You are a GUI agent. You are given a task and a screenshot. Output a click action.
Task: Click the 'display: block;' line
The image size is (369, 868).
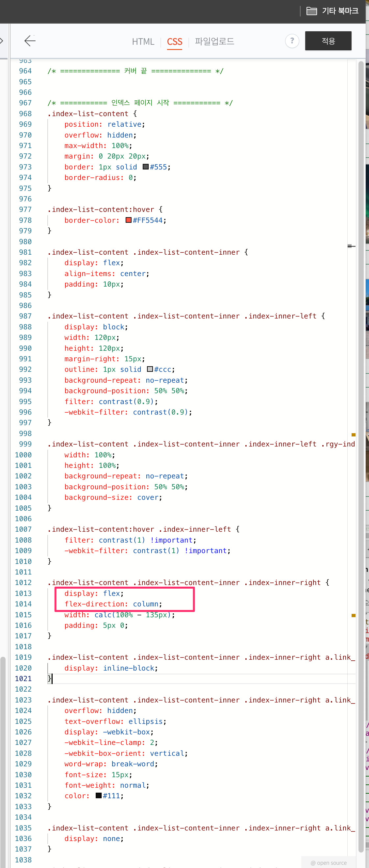click(x=96, y=327)
